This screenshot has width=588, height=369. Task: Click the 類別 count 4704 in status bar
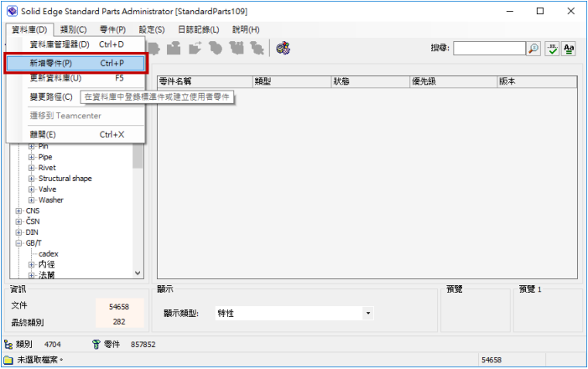pos(53,345)
